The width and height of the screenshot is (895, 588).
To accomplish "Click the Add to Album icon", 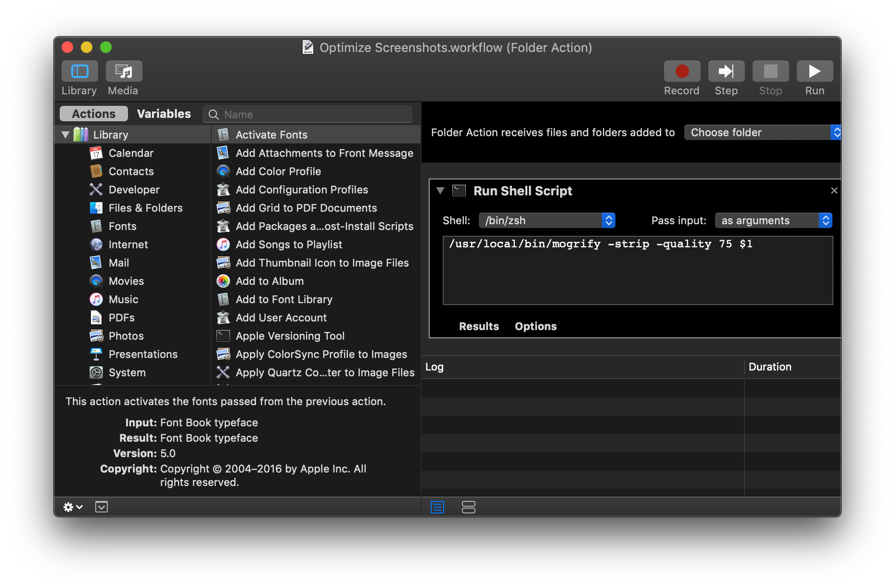I will click(223, 281).
